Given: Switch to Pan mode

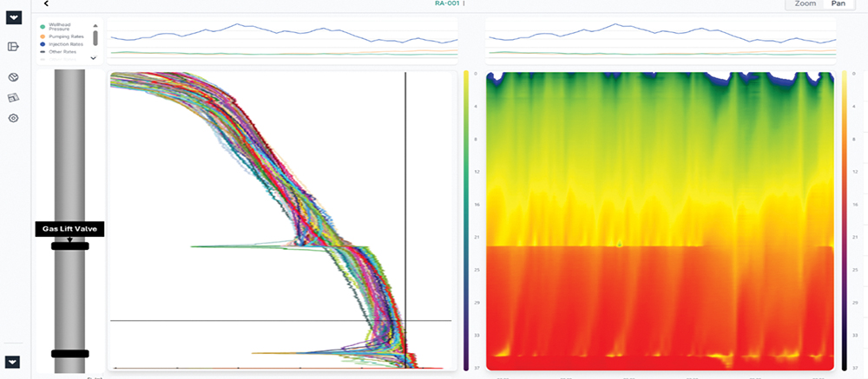Looking at the screenshot, I should pos(838,4).
